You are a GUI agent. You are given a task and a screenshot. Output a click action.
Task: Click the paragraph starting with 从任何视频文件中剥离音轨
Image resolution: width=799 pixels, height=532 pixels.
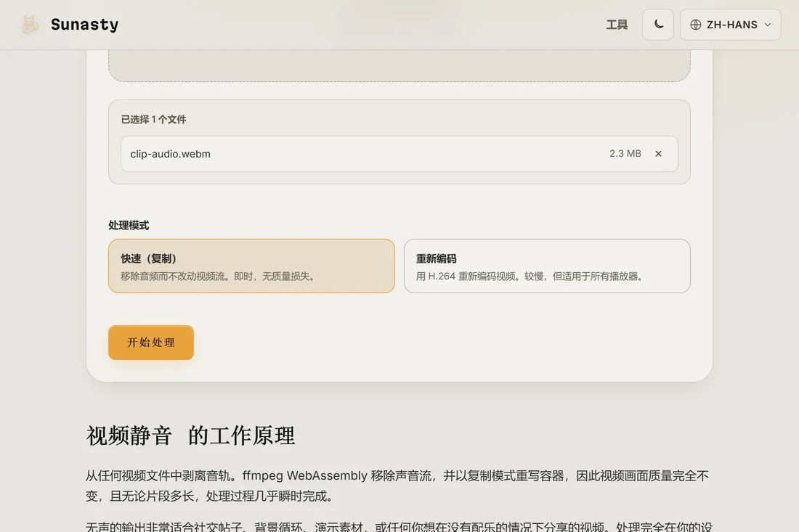(399, 486)
